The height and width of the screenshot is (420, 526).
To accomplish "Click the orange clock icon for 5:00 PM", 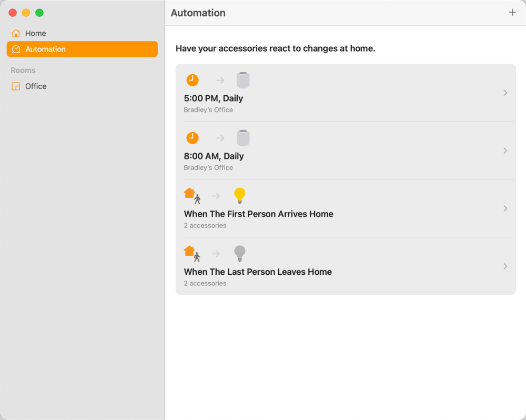I will [x=193, y=80].
